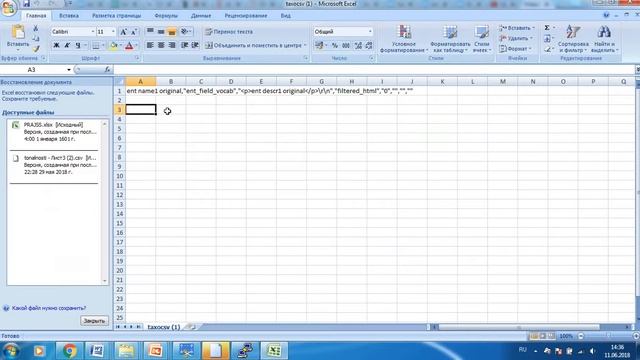
Task: Click the fx insert function icon
Action: 107,70
